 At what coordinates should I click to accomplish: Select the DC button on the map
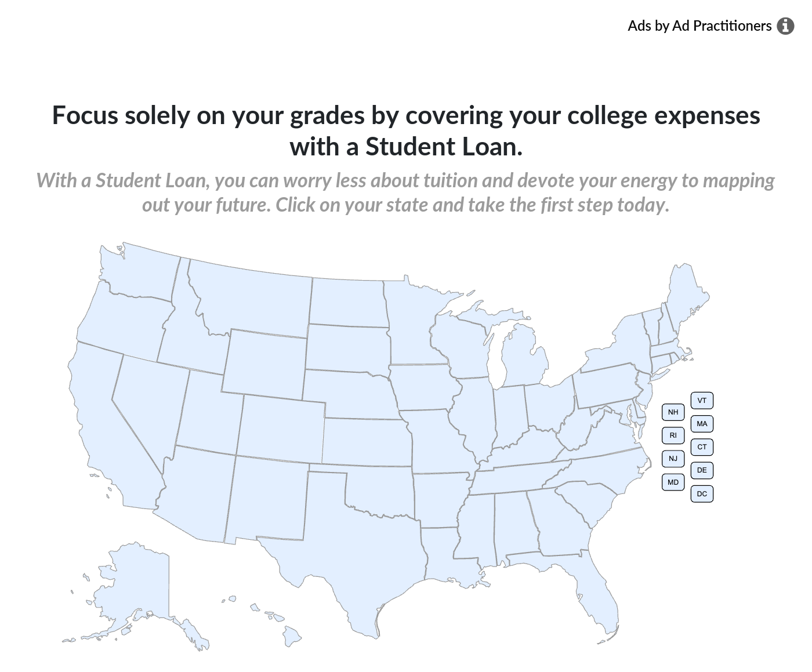(702, 493)
